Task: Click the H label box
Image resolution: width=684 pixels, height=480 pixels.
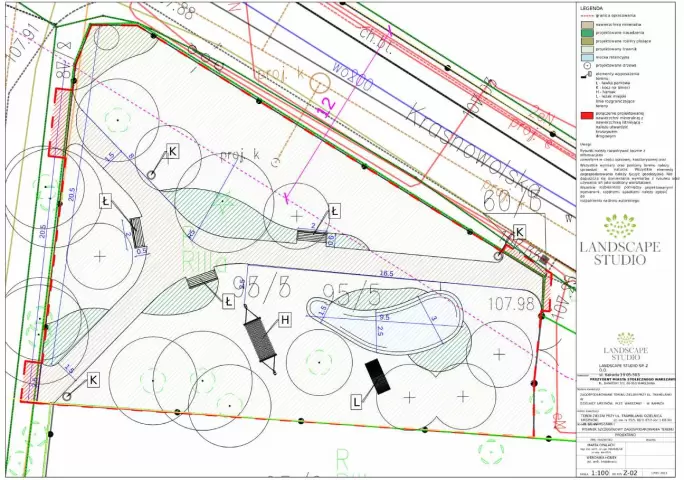Action: coord(285,319)
